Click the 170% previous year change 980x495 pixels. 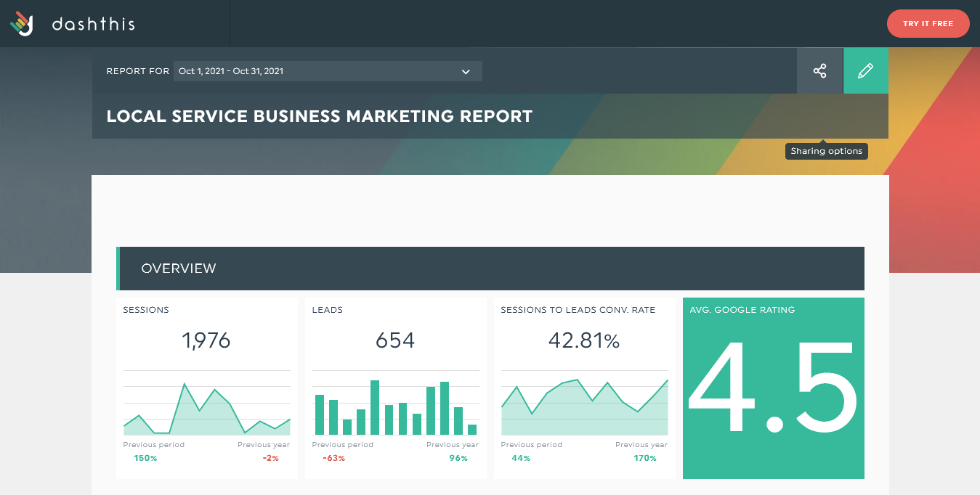[x=645, y=458]
